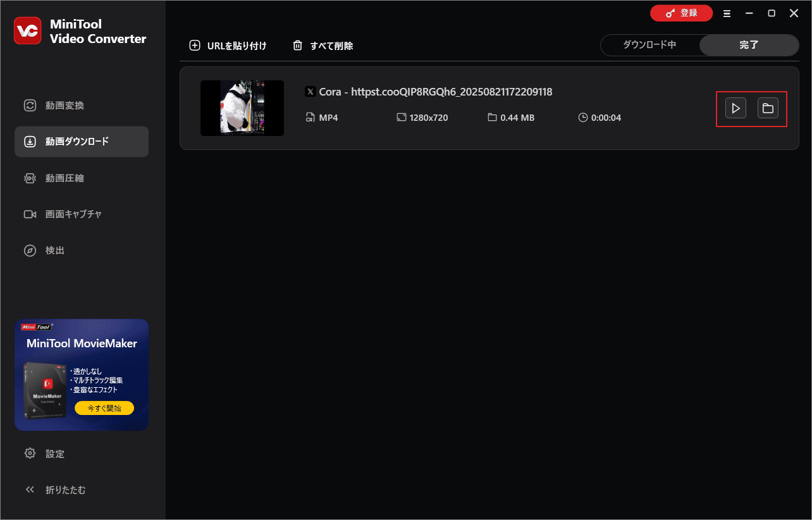Click すべて削除 button
812x520 pixels.
pos(323,46)
